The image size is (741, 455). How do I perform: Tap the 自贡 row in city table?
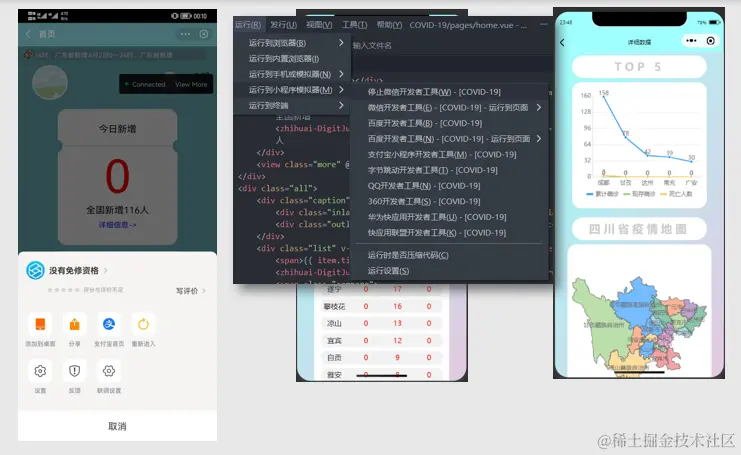(x=381, y=357)
